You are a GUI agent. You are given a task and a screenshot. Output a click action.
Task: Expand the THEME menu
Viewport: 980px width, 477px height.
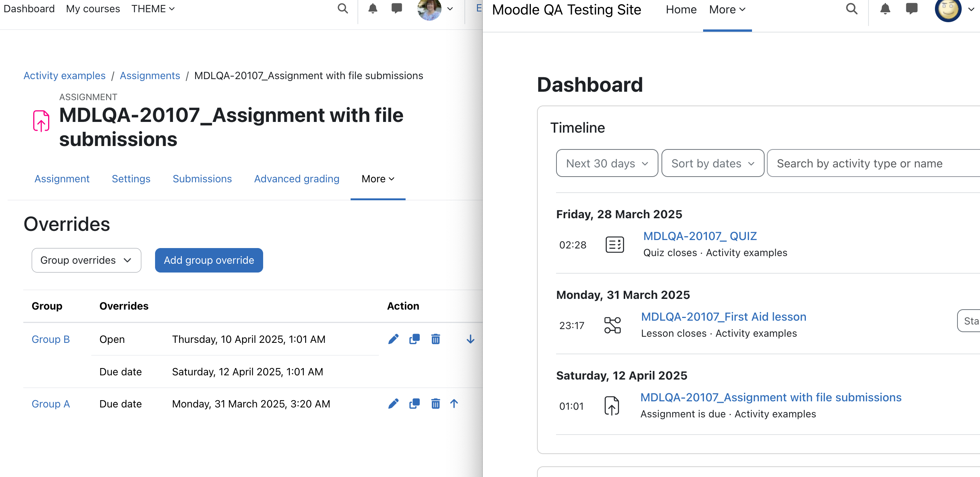153,9
